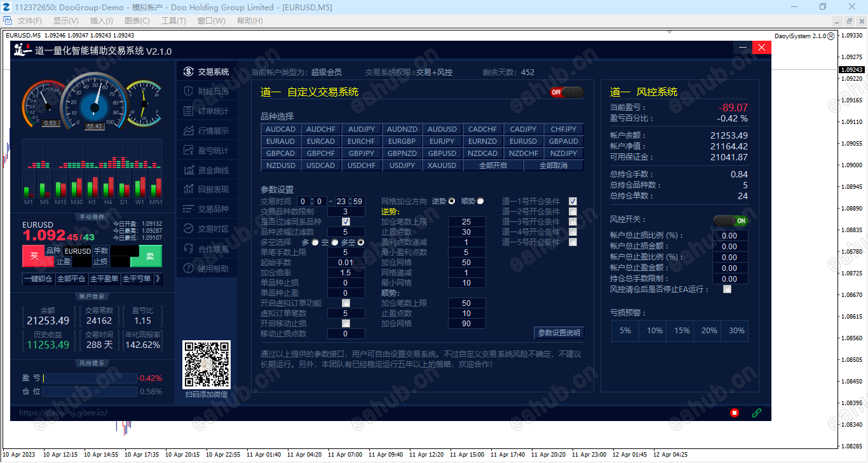Select the 空 radio button in 多空选择

334,242
